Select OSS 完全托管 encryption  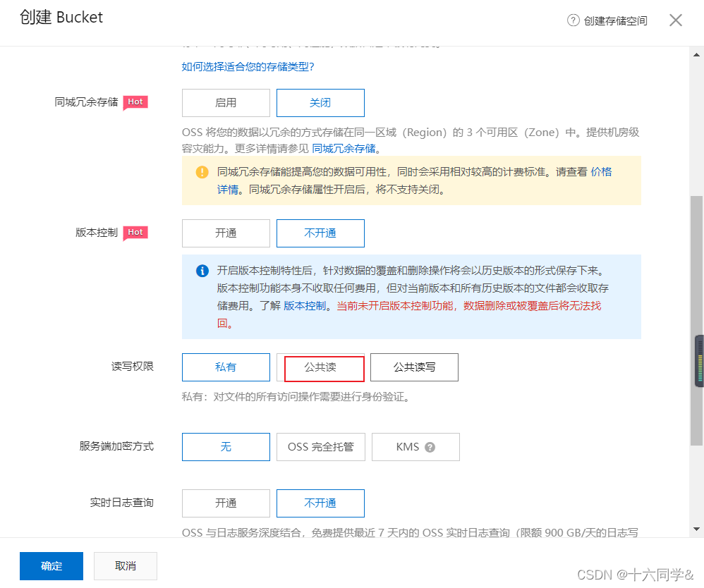pyautogui.click(x=320, y=447)
